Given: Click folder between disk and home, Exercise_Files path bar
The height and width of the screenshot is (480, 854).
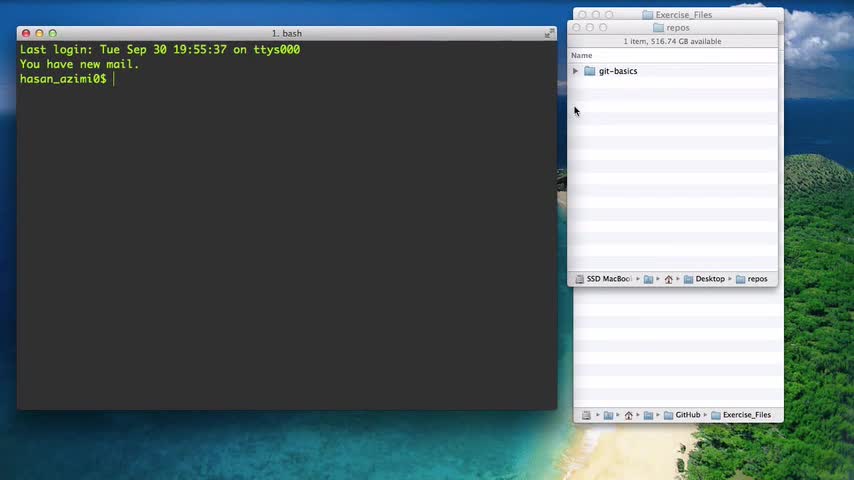Looking at the screenshot, I should coord(608,415).
